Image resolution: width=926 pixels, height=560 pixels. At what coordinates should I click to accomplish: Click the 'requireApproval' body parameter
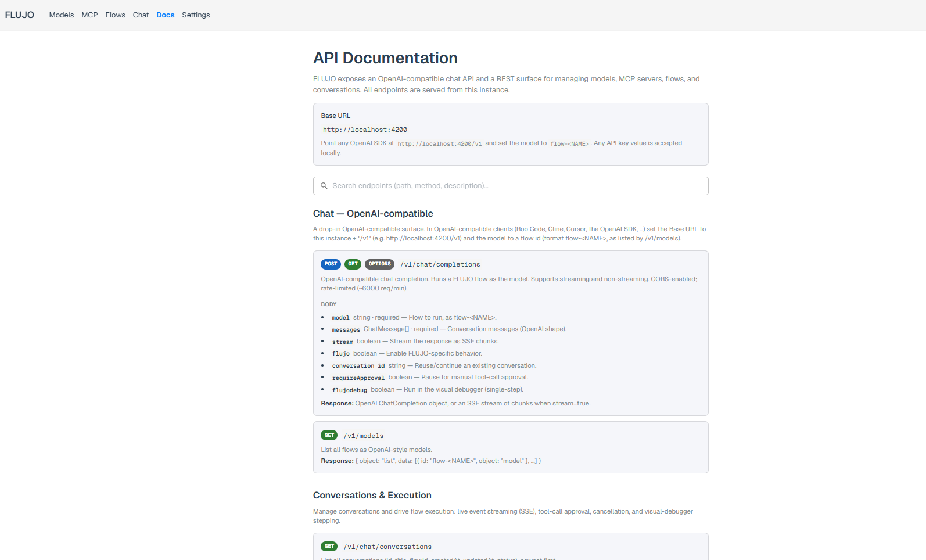pyautogui.click(x=358, y=378)
